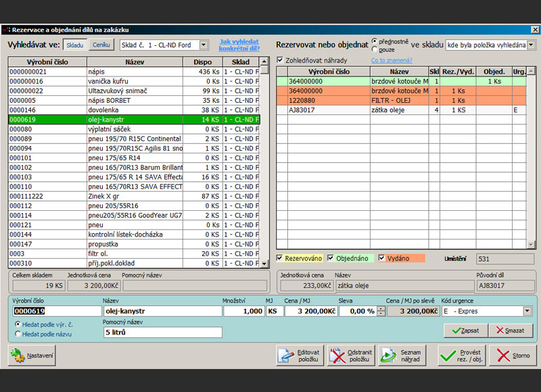The width and height of the screenshot is (541, 392).
Task: Select the order row AJ83017 'zátka oleje'
Action: [402, 110]
